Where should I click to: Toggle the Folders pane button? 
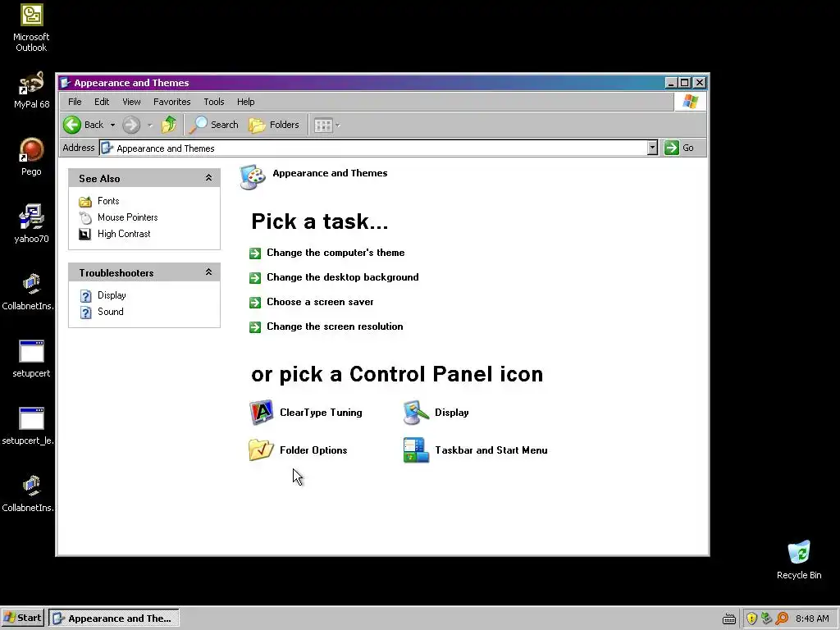tap(274, 125)
